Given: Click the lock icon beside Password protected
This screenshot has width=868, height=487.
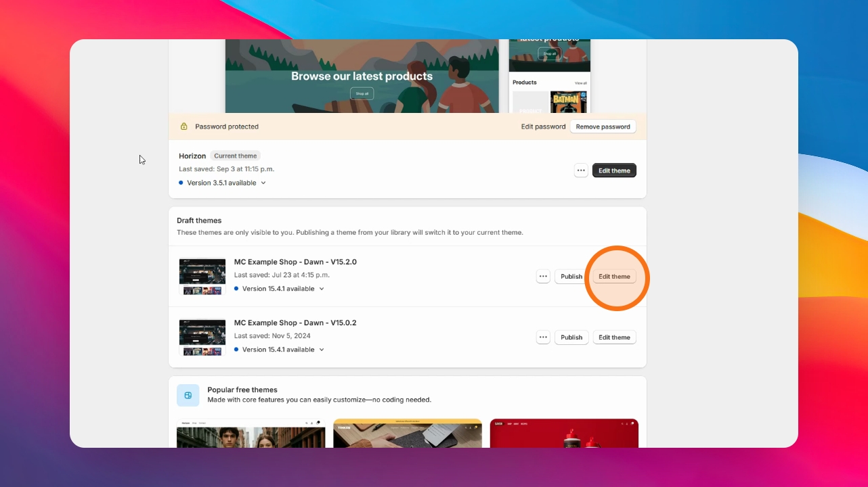Looking at the screenshot, I should coord(183,126).
